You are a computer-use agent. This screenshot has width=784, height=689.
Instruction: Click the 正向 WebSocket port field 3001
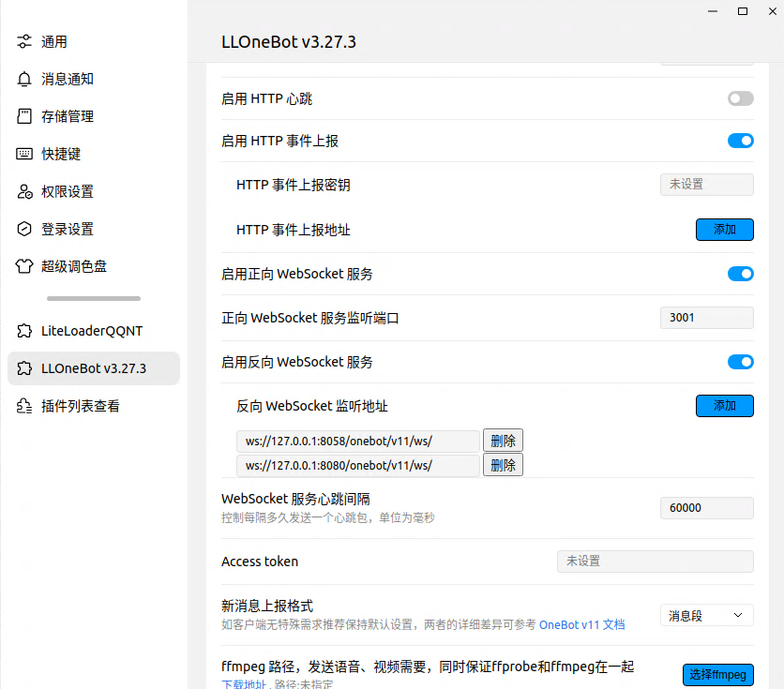pyautogui.click(x=706, y=318)
